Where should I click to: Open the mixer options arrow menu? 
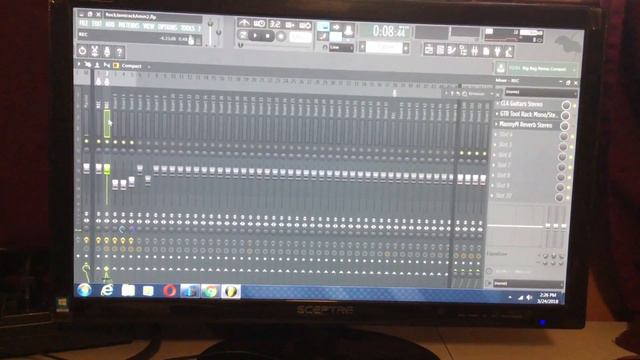79,64
